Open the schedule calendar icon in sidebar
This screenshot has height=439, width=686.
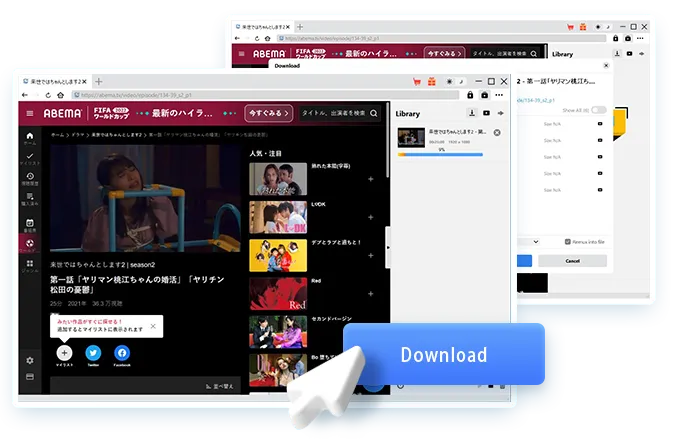click(x=30, y=225)
